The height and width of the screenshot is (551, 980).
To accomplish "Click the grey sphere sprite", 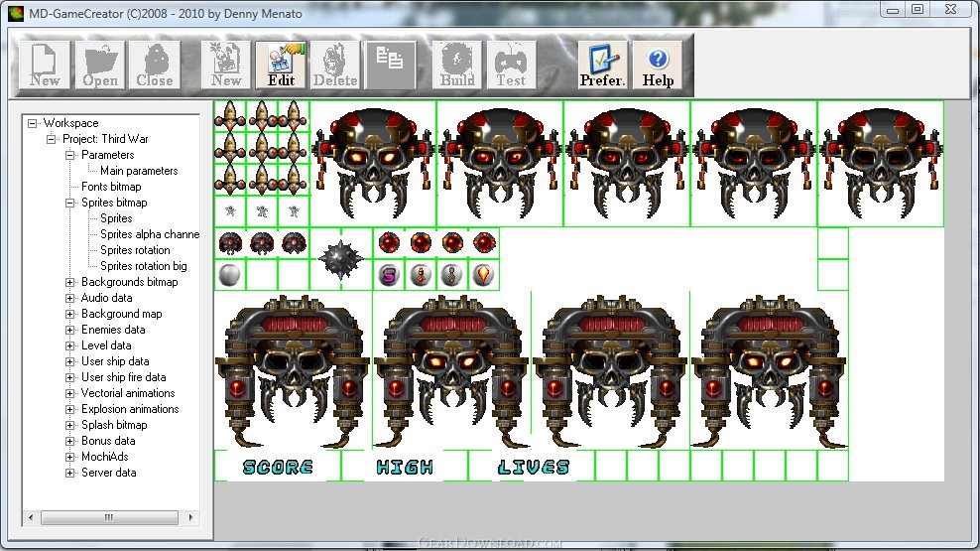I will pyautogui.click(x=229, y=275).
